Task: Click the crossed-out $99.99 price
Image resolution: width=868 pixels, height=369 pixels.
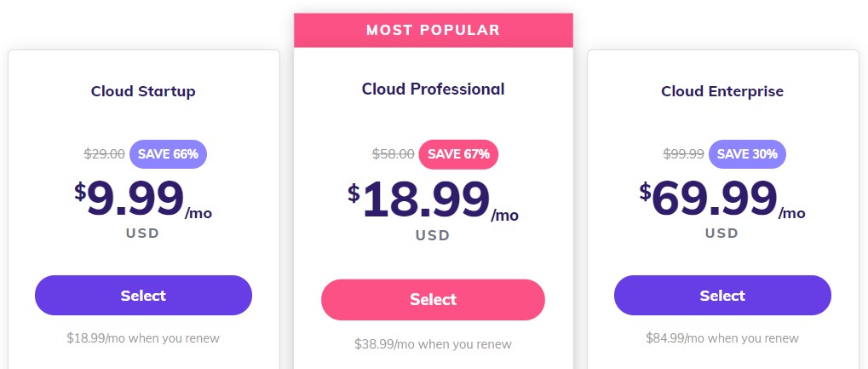Action: coord(684,154)
